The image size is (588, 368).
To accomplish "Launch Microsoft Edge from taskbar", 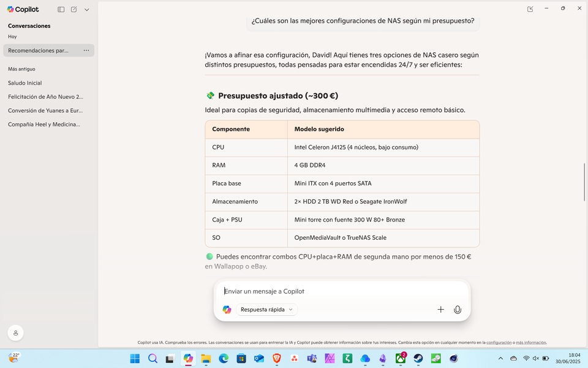I will tap(224, 359).
